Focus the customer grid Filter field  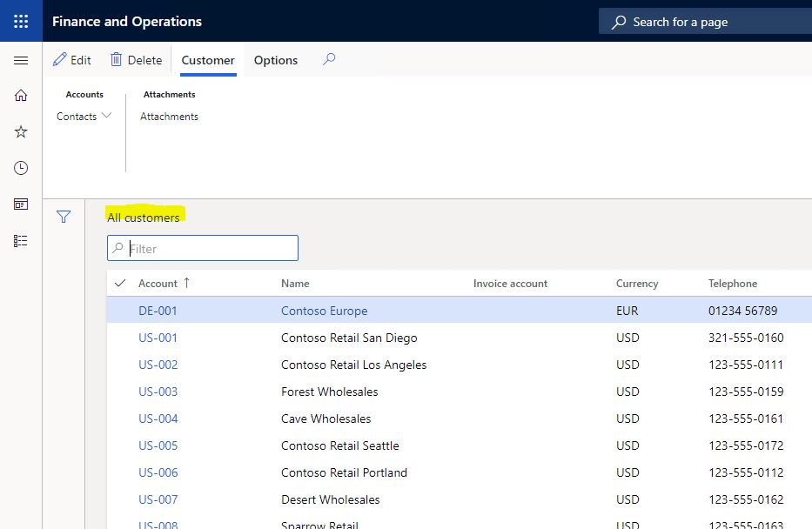203,248
